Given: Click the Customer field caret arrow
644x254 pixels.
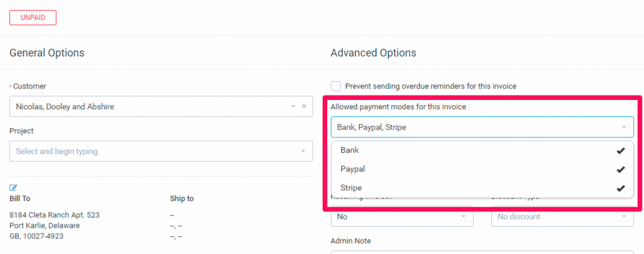Looking at the screenshot, I should pyautogui.click(x=293, y=106).
